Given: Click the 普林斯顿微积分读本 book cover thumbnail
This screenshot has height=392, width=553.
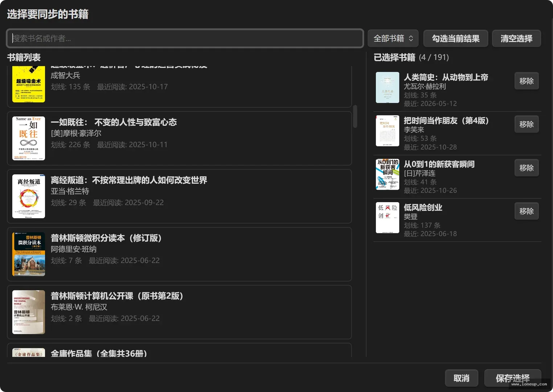Looking at the screenshot, I should 29,254.
